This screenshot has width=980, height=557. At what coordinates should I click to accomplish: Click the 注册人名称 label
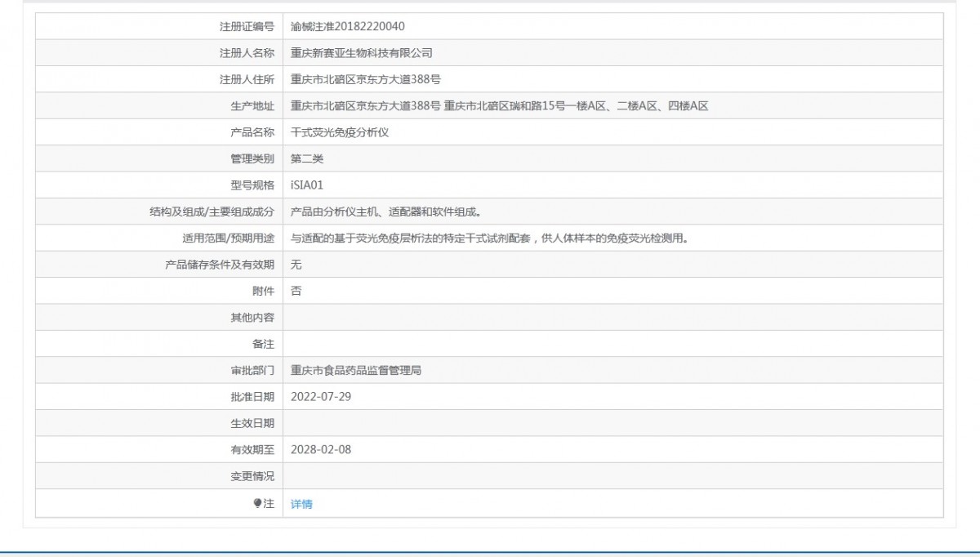click(x=247, y=53)
